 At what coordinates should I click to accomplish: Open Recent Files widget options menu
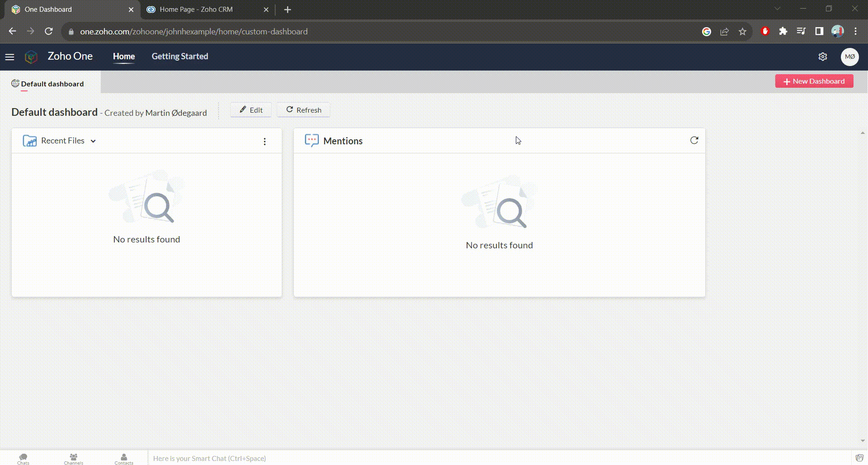(264, 142)
